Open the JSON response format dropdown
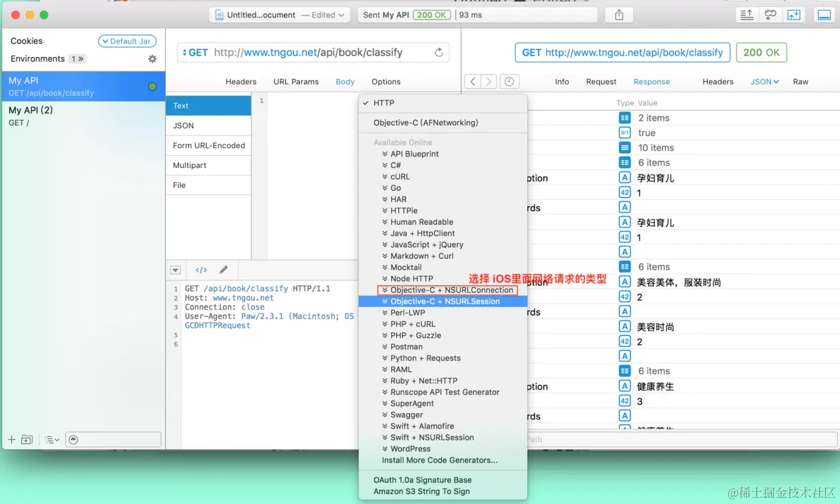This screenshot has height=504, width=840. click(764, 81)
